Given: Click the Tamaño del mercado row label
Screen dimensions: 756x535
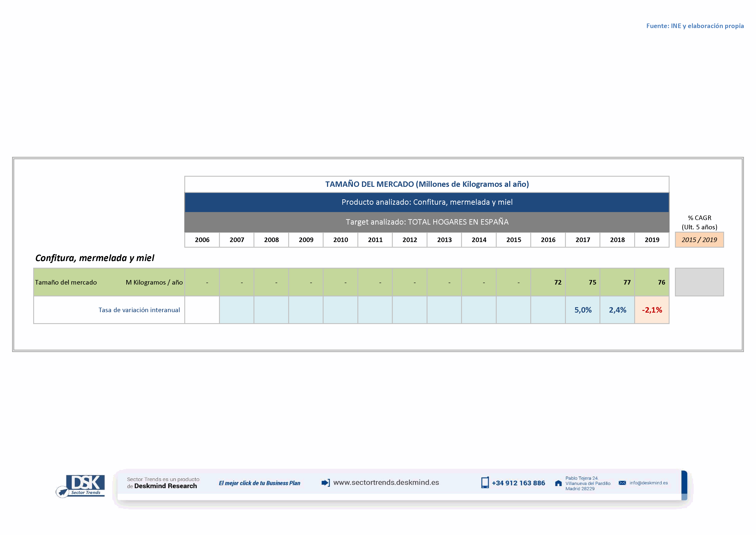Looking at the screenshot, I should pos(66,282).
